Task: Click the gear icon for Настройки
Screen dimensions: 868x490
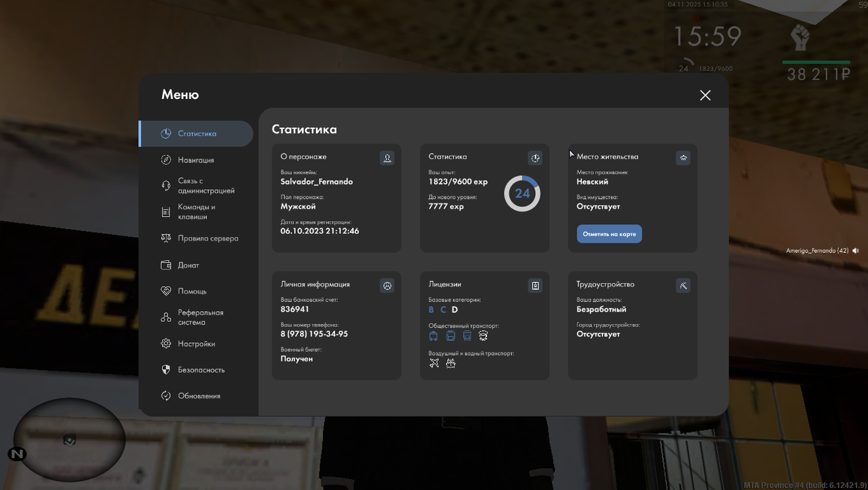Action: [x=166, y=344]
